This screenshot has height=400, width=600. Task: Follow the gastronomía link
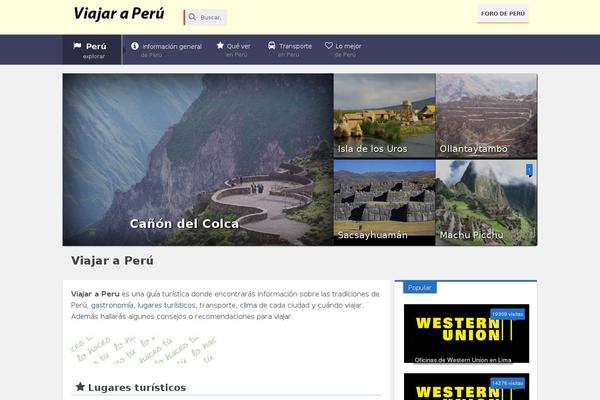click(x=112, y=305)
